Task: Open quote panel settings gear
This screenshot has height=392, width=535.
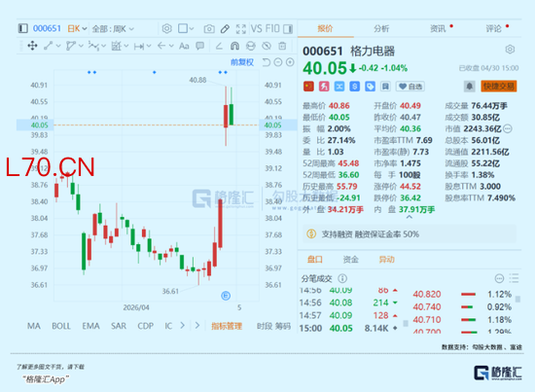Action: [510, 50]
